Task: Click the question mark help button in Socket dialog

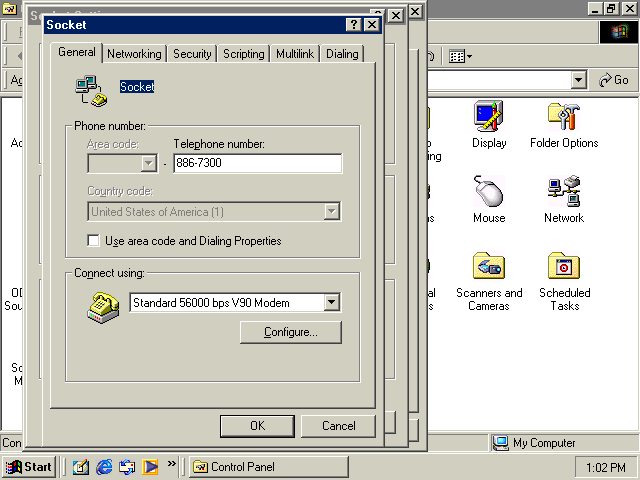Action: (353, 25)
